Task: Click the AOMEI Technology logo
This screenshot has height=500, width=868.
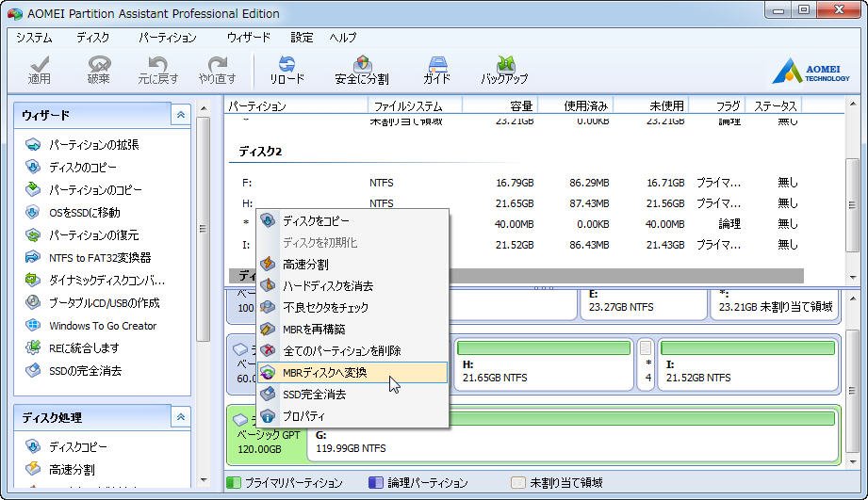Action: click(811, 71)
